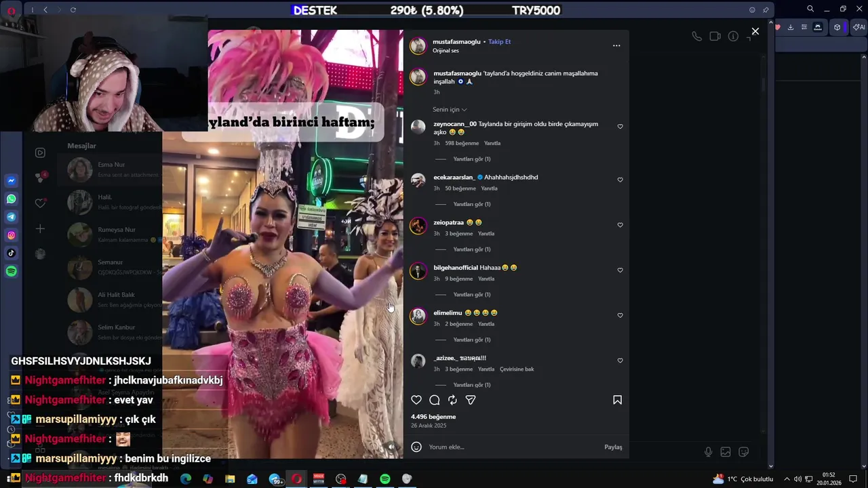Like elimelimu's comment
Screen dimensions: 868x488
[x=620, y=315]
